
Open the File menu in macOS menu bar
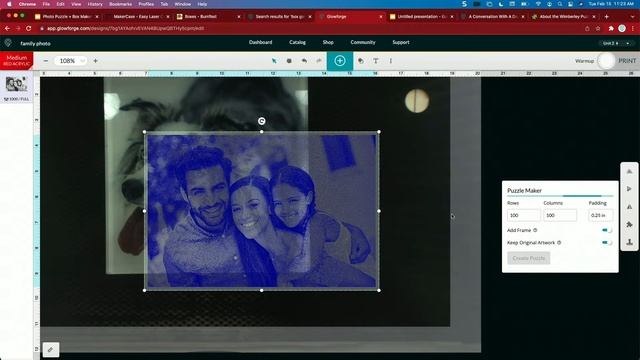tap(46, 4)
